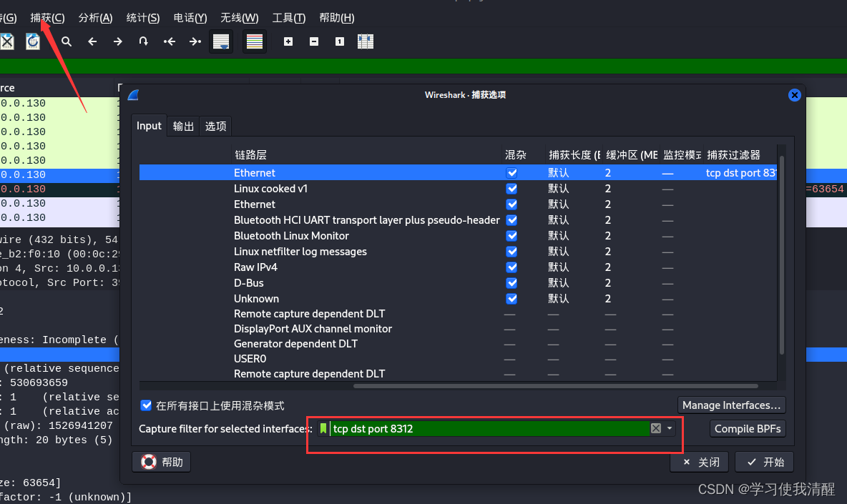Reset text to normal size icon
The image size is (847, 504).
click(339, 41)
